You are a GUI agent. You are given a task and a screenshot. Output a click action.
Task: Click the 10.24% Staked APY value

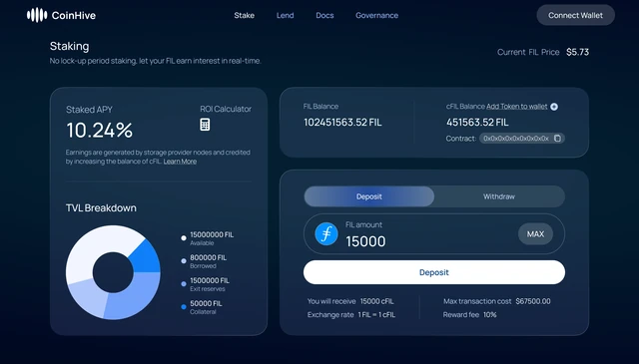point(100,131)
